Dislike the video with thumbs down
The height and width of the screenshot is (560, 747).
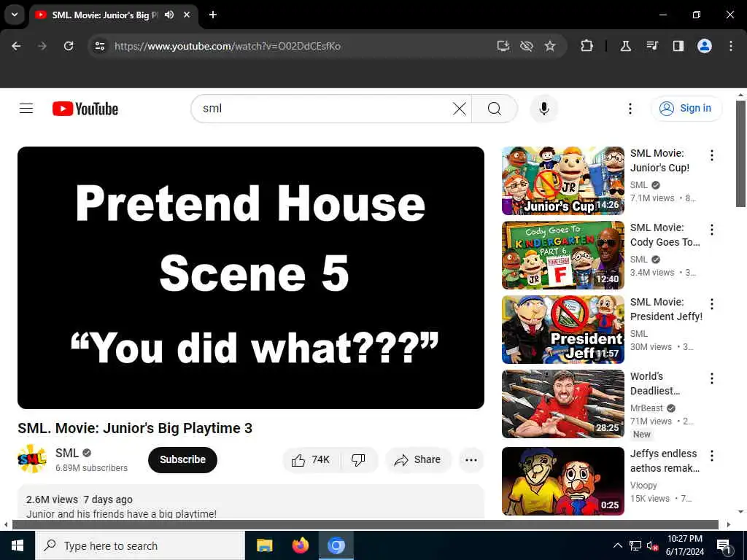(358, 459)
